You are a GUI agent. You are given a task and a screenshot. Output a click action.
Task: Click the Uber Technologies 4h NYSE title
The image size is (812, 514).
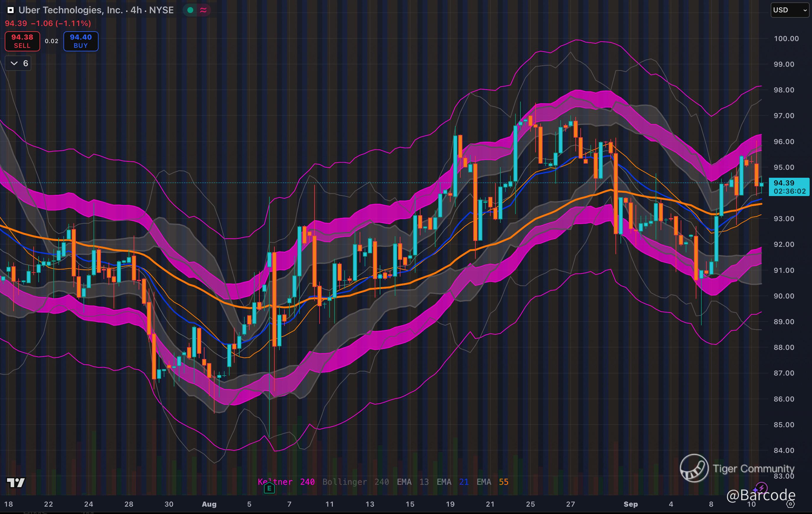(x=96, y=10)
